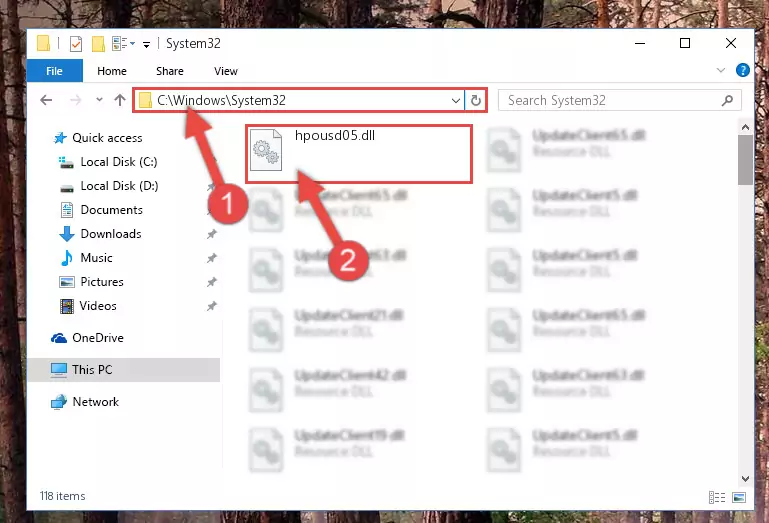Click the hpousd05.dll file name

coord(334,135)
